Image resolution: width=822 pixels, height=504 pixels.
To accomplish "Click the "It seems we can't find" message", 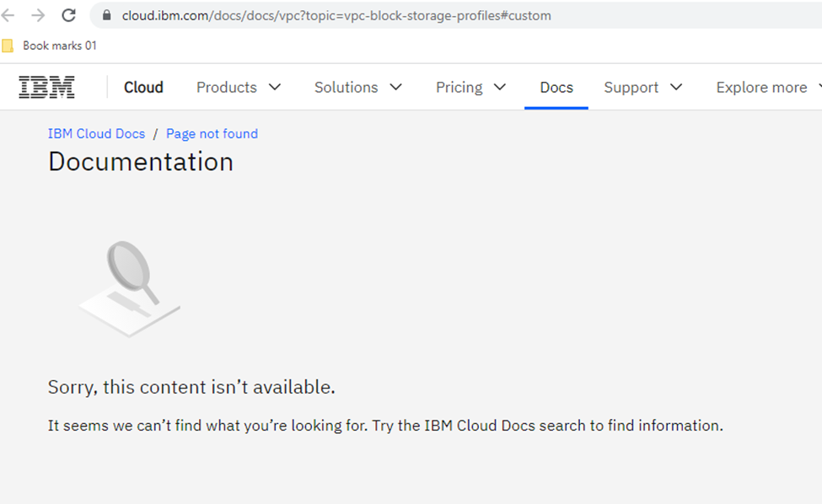I will [385, 426].
